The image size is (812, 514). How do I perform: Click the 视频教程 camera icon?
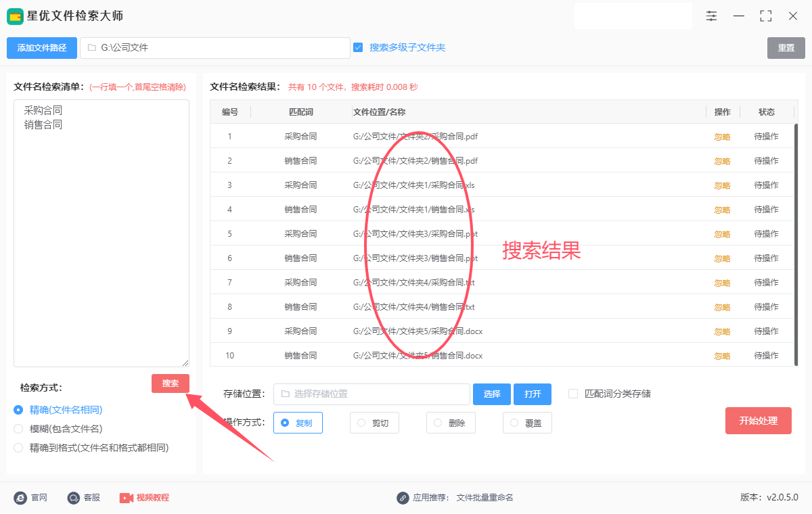tap(126, 498)
